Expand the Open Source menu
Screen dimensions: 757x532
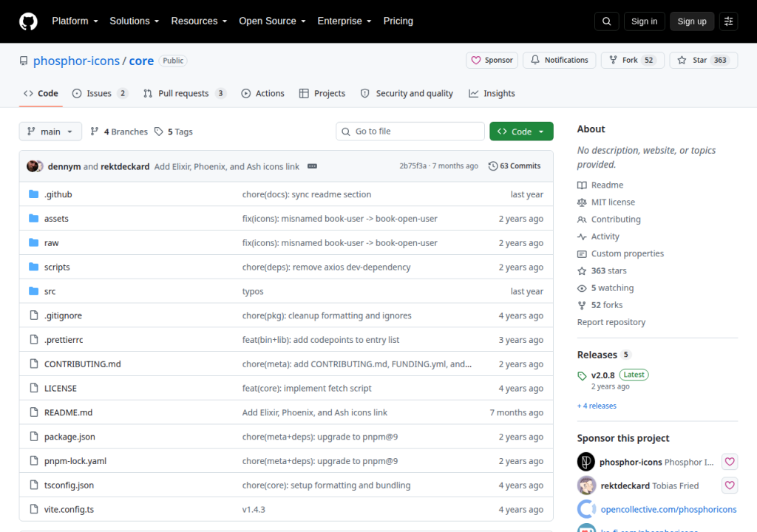[x=272, y=21]
